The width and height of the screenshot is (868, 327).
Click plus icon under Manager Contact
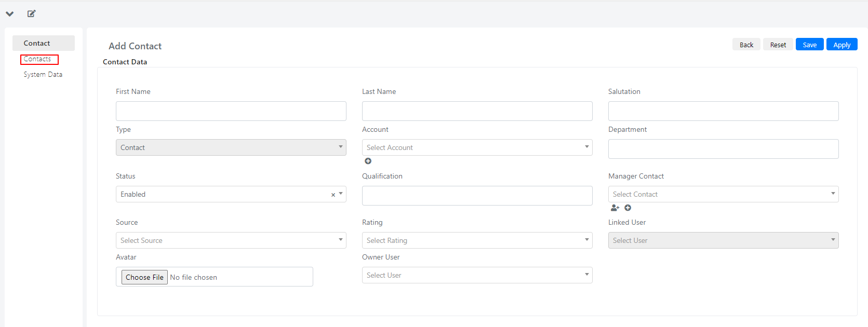628,208
